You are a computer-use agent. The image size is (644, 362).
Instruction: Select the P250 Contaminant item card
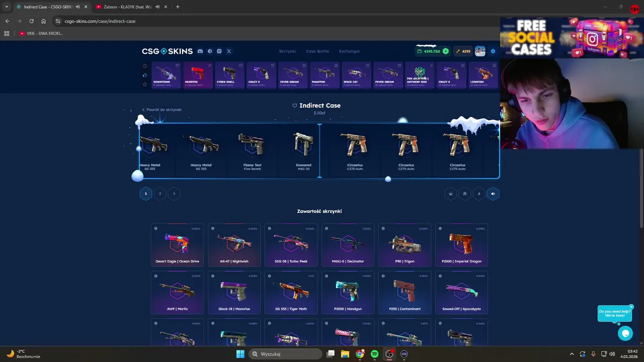405,293
